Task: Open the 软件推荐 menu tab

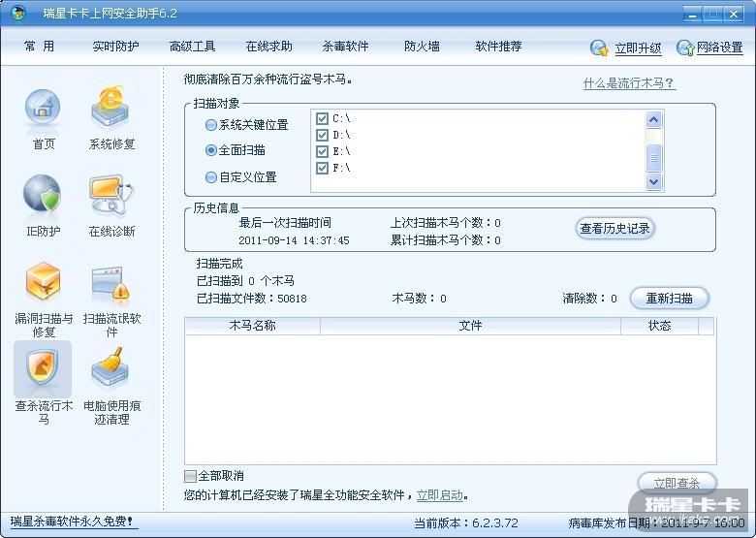Action: 498,47
